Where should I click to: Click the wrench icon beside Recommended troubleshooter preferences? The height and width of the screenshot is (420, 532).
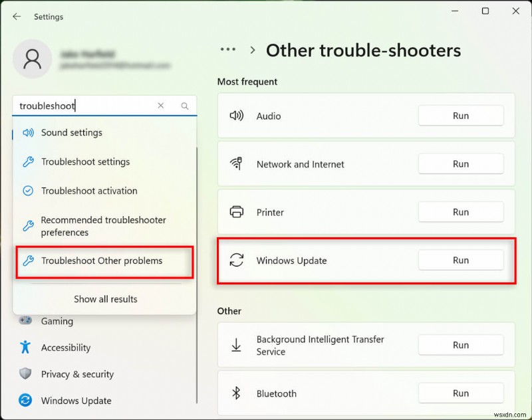coord(28,226)
